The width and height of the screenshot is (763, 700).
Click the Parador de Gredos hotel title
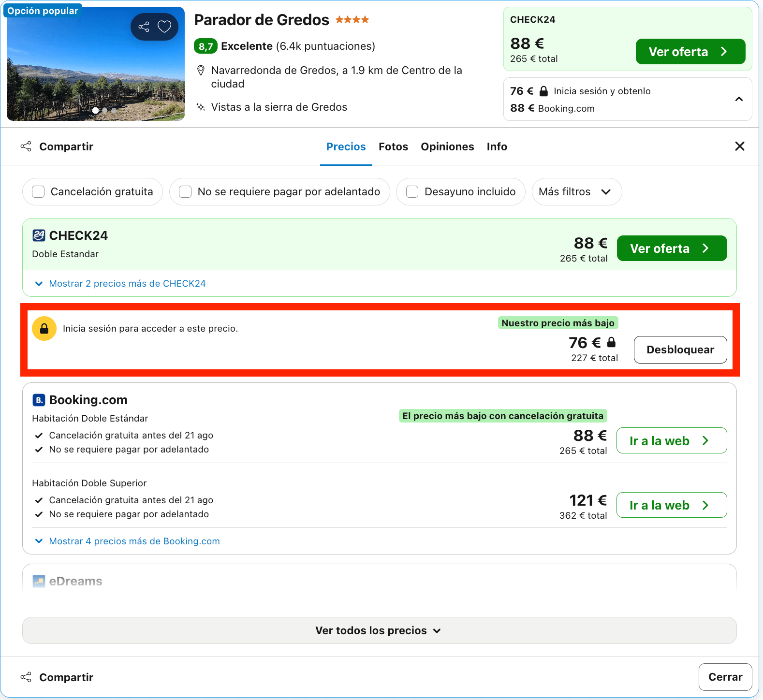click(x=262, y=20)
